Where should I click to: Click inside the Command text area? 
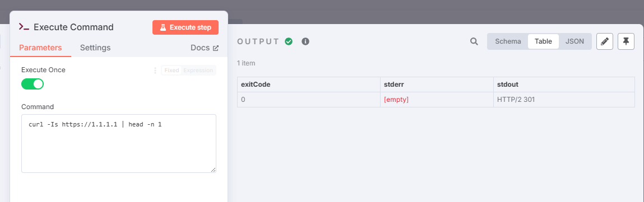[x=119, y=143]
